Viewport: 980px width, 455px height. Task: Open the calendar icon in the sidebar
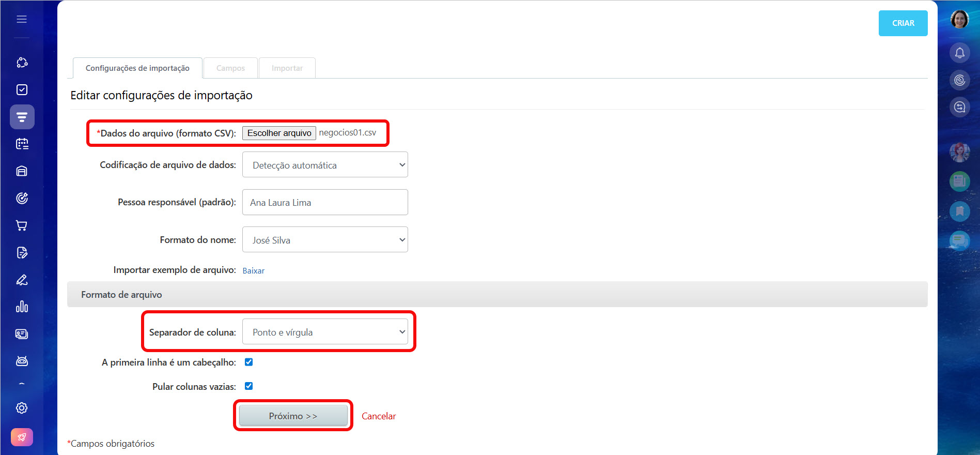point(22,144)
